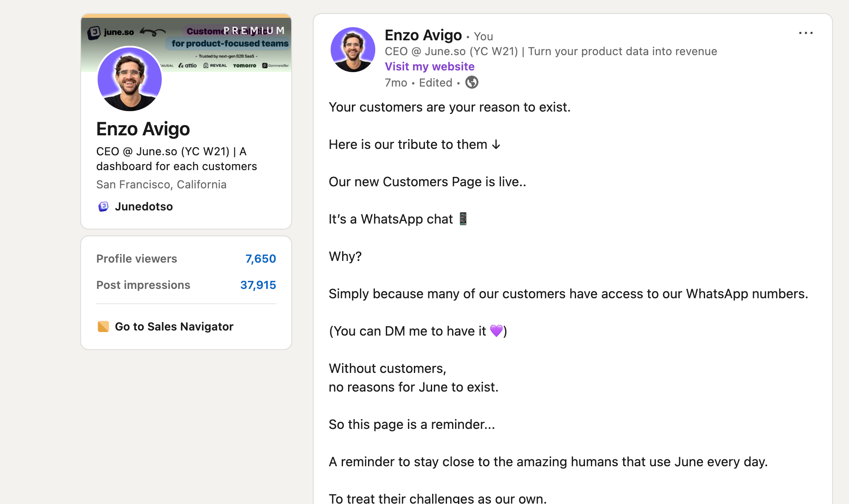Open the post's three-dot options menu
Viewport: 849px width, 504px height.
(x=805, y=33)
